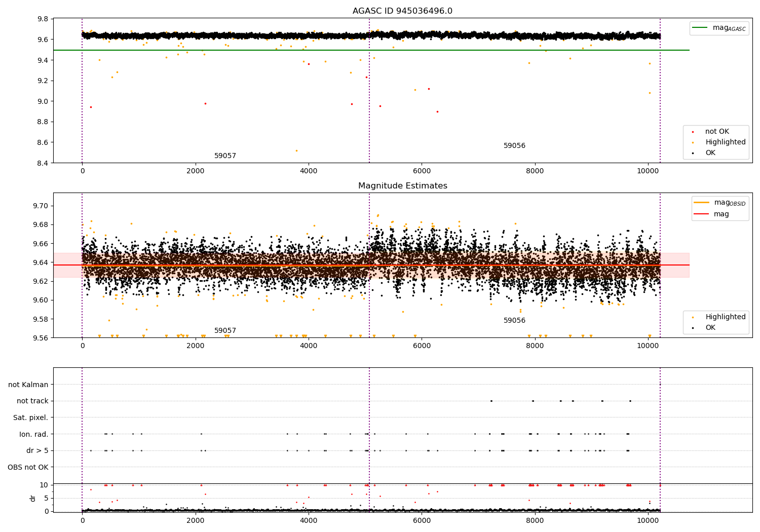Select "OK" in the AGASC ID plot legend

click(x=710, y=153)
